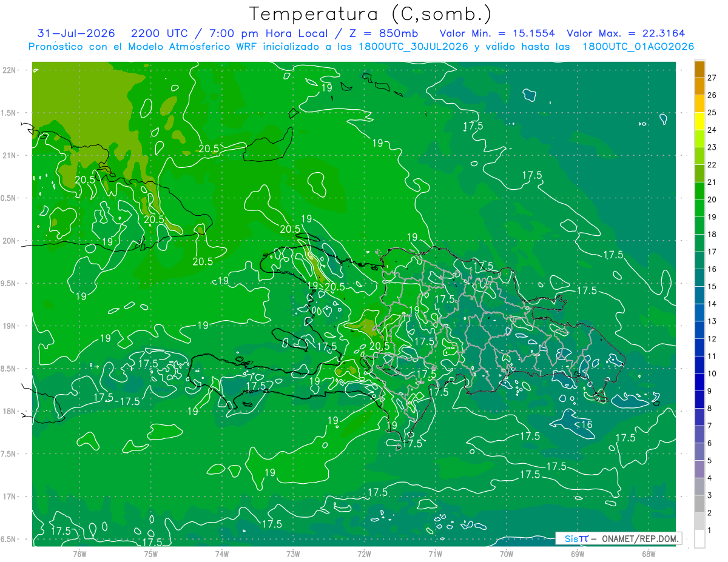Click the '70W' longitude tick label
Screen dimensions: 728x562
tap(507, 554)
